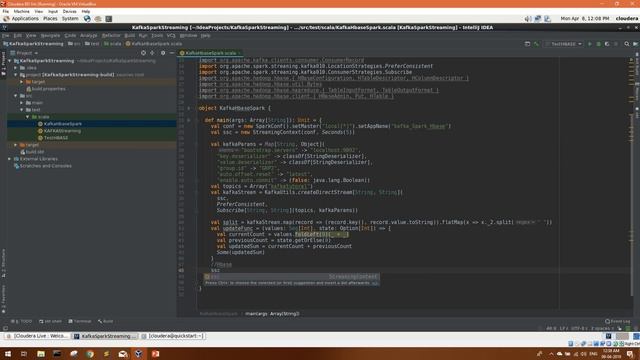The image size is (640, 360).
Task: Expand the main folder
Action: coord(22,103)
